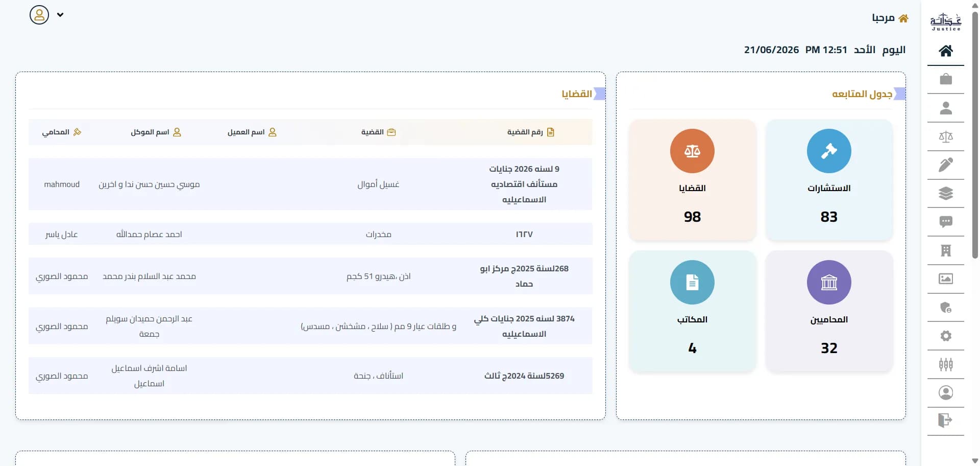Viewport: 980px width, 466px height.
Task: Click the القضايا section heading
Action: pyautogui.click(x=577, y=94)
